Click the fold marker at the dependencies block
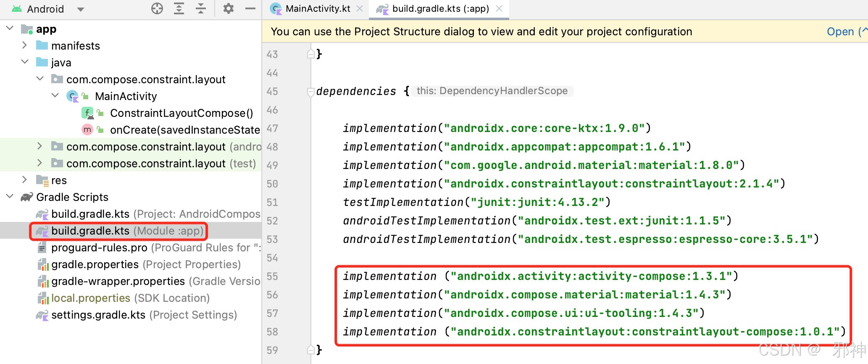Viewport: 868px width, 364px height. tap(311, 91)
